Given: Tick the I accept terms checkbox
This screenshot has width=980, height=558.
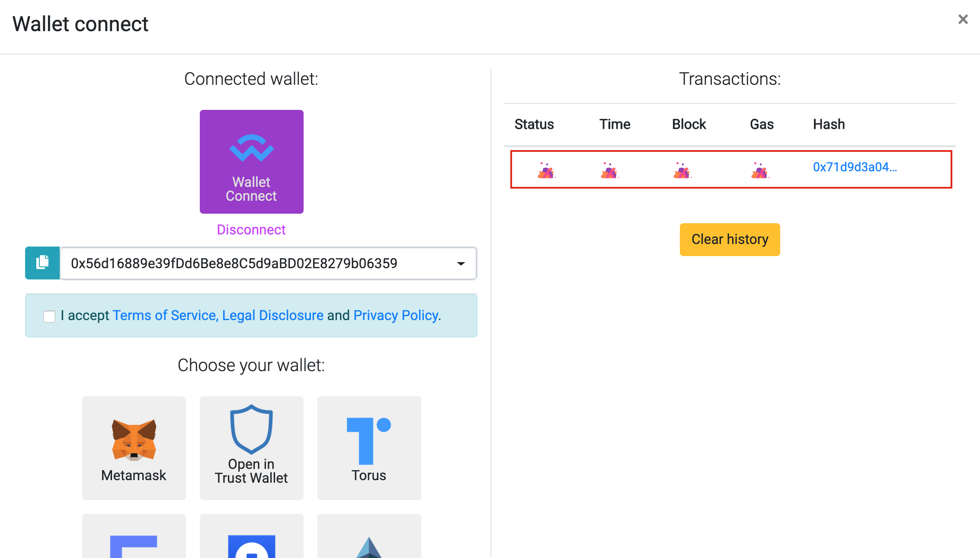Looking at the screenshot, I should 49,316.
